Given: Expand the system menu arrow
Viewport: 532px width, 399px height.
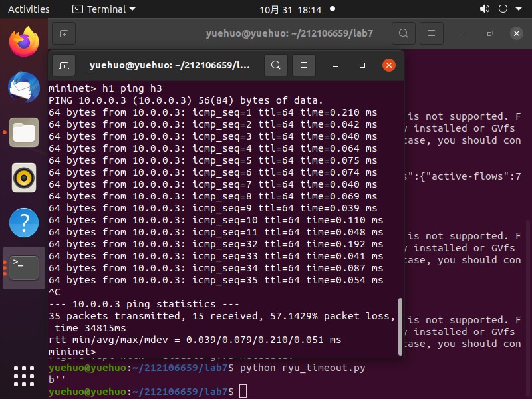Looking at the screenshot, I should pos(519,9).
